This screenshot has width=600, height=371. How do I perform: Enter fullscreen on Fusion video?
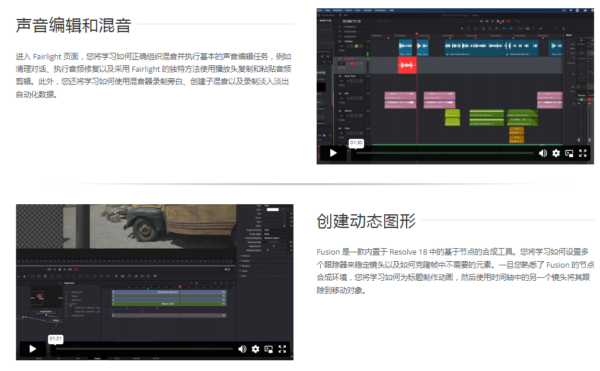pyautogui.click(x=282, y=349)
